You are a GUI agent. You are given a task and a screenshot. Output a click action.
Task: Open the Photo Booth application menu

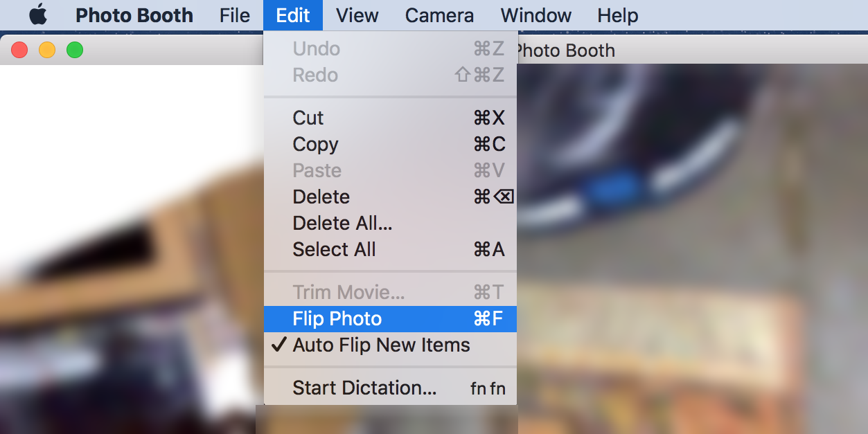click(134, 15)
